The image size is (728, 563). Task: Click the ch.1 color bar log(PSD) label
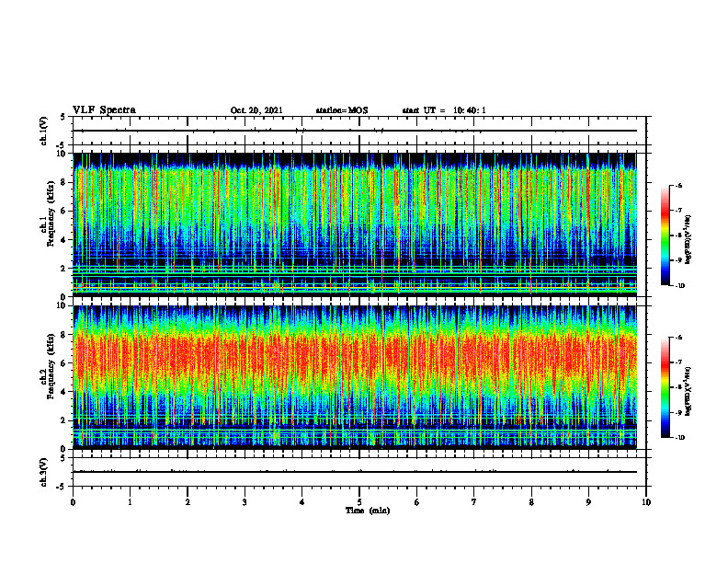pyautogui.click(x=688, y=240)
